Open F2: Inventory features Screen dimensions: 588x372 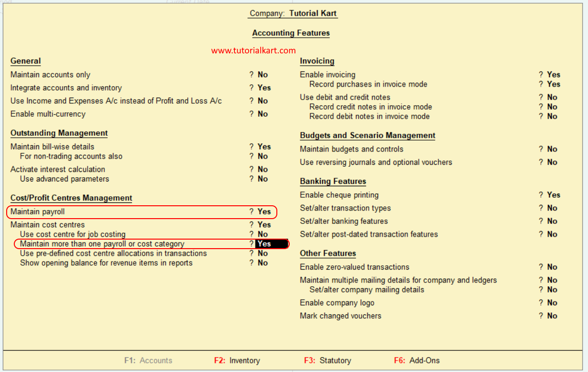click(x=237, y=361)
